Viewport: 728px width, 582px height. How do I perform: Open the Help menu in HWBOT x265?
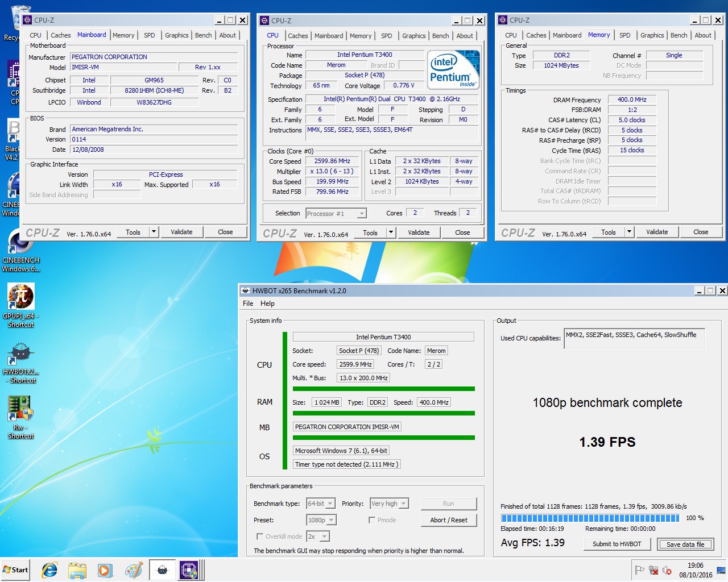(x=267, y=304)
